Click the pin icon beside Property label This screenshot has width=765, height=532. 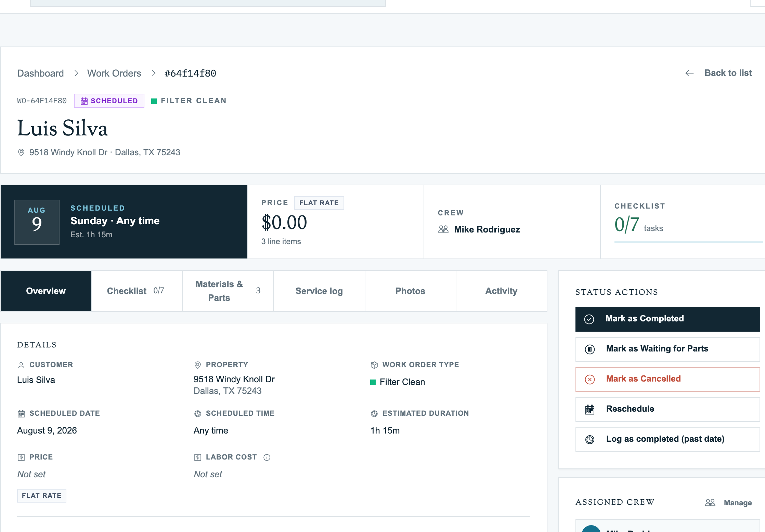point(198,365)
